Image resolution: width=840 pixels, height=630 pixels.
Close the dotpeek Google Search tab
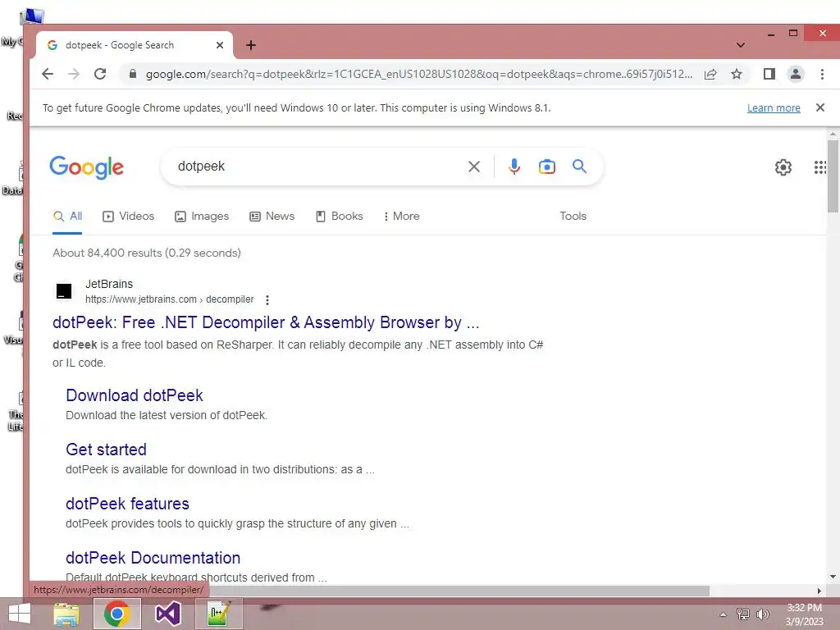tap(220, 46)
